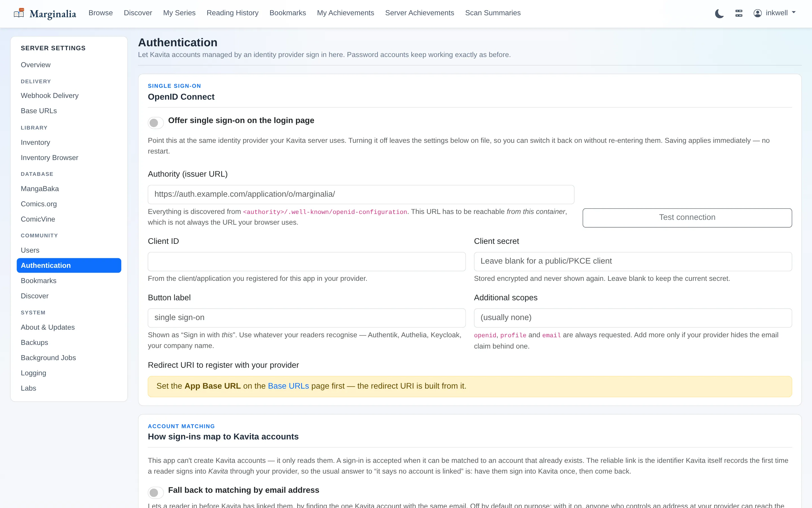Open Logging settings
Image resolution: width=812 pixels, height=508 pixels.
pos(69,373)
